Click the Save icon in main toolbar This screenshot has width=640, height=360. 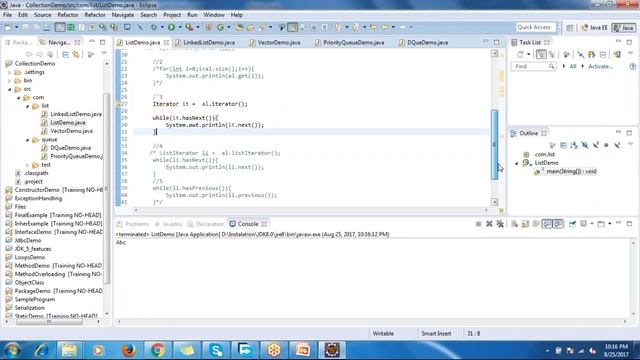[x=26, y=27]
